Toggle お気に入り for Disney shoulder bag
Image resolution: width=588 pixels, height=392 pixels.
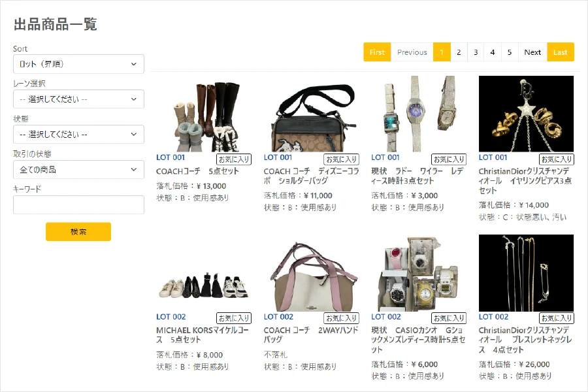[x=342, y=159]
